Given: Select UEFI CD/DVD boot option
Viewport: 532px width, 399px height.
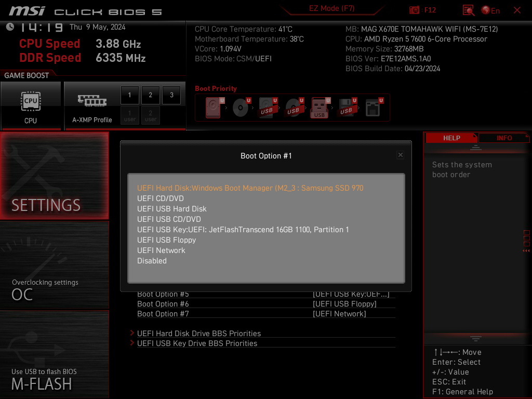Looking at the screenshot, I should (160, 198).
